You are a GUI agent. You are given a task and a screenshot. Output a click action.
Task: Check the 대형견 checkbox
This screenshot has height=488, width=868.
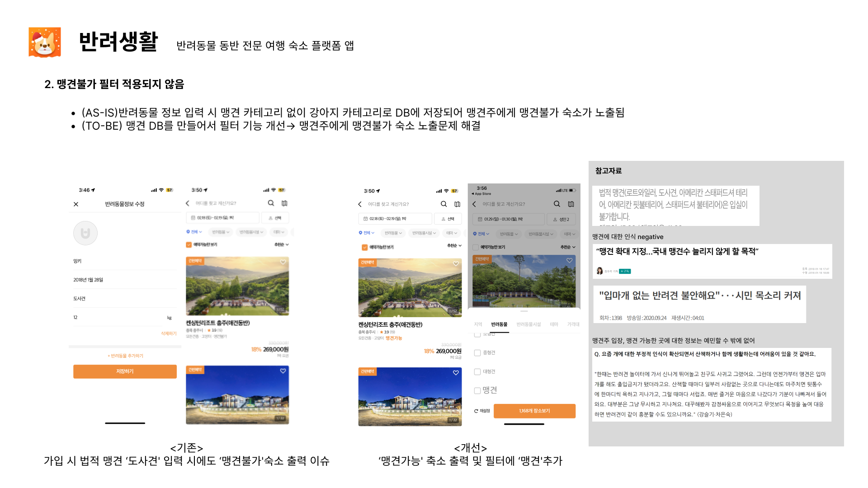pos(477,371)
